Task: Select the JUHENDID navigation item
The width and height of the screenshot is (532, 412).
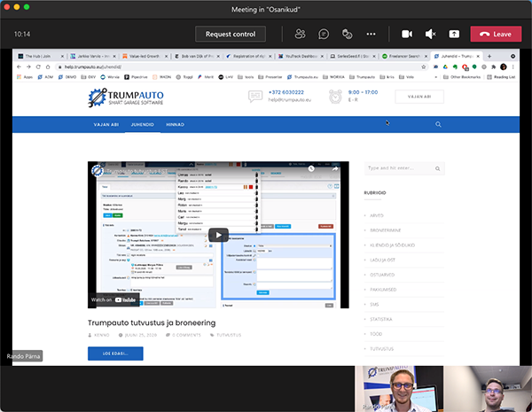Action: click(143, 124)
